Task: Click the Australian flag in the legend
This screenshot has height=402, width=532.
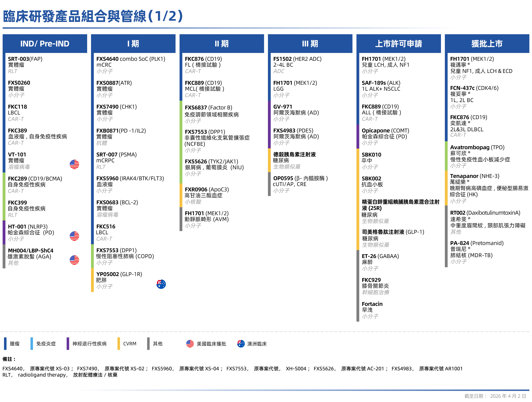Action: tap(241, 344)
